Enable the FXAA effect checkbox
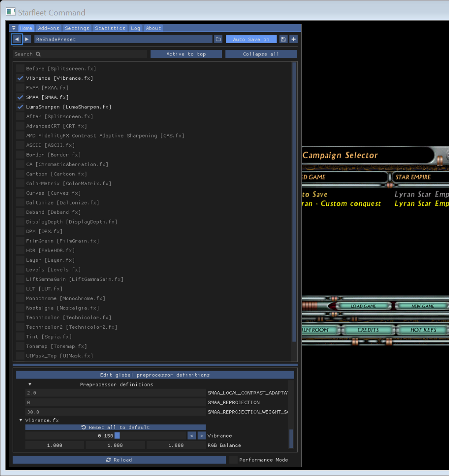The image size is (449, 476). [x=20, y=88]
